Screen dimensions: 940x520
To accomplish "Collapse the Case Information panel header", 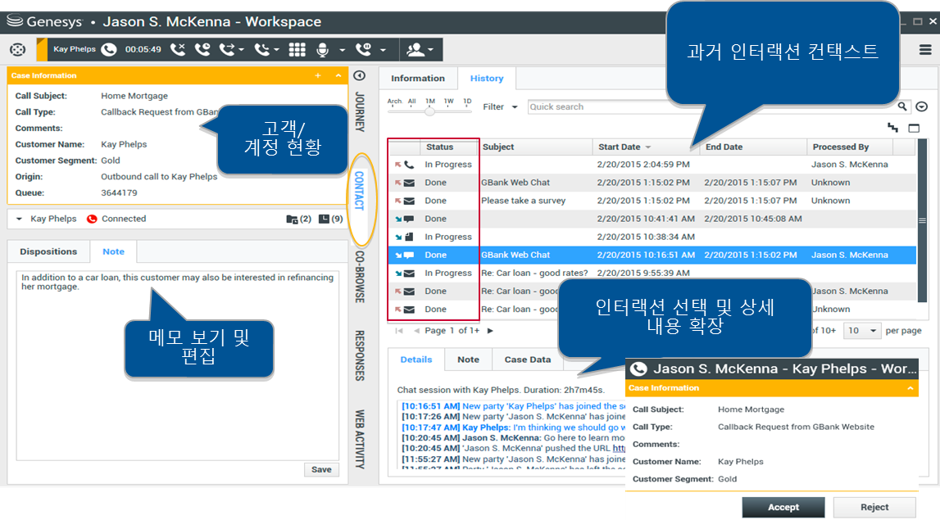I will click(335, 75).
